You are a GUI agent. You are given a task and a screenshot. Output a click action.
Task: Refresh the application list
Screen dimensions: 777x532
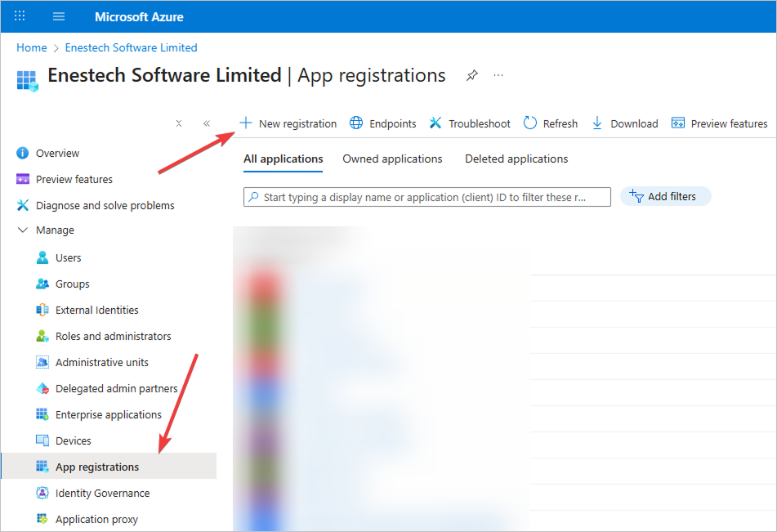[x=560, y=124]
